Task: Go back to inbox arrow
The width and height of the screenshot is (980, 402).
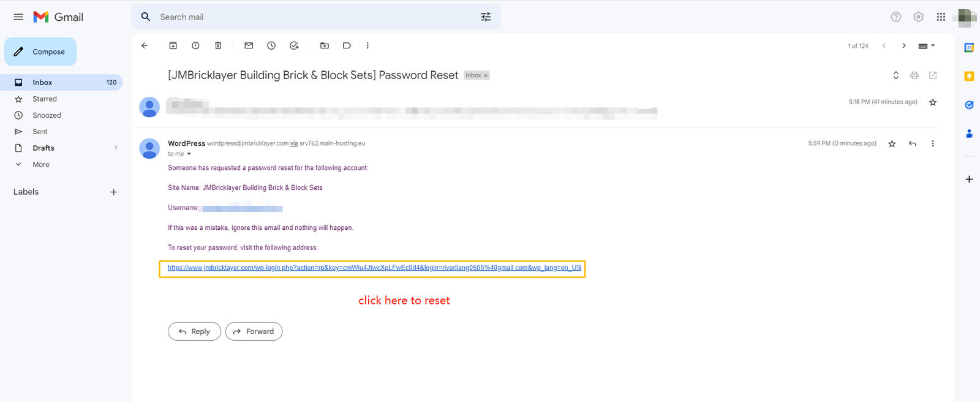Action: pyautogui.click(x=145, y=45)
